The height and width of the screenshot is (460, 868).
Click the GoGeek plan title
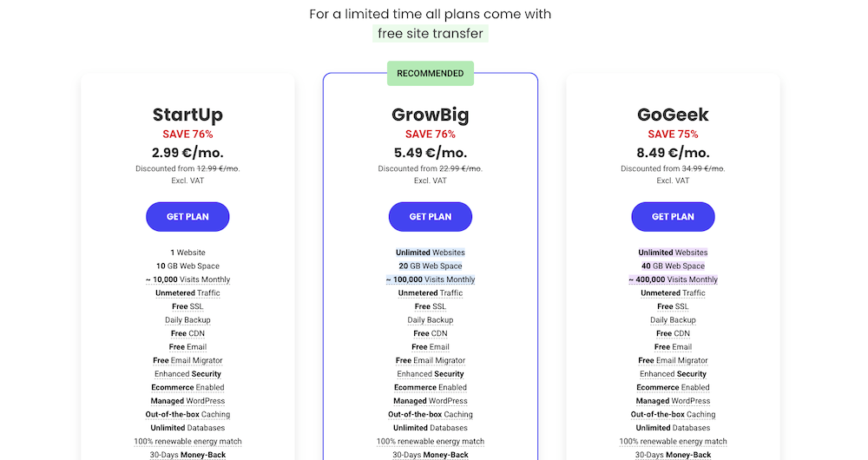(673, 115)
